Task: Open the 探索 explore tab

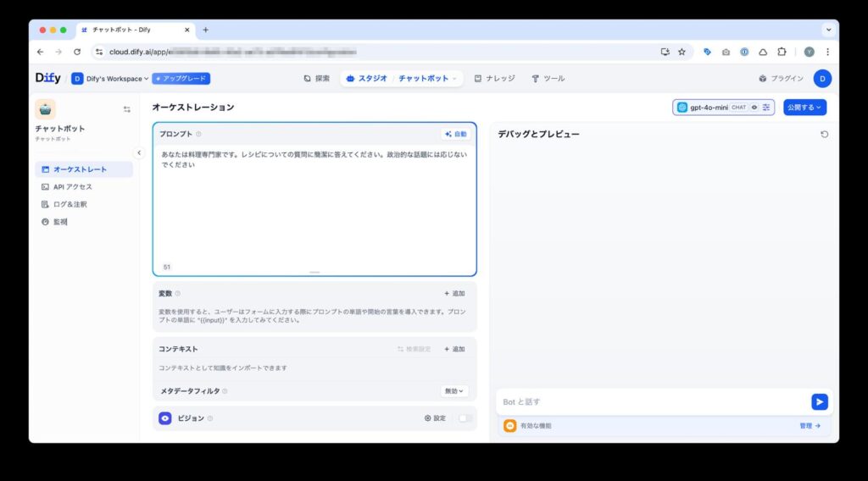Action: click(x=317, y=79)
